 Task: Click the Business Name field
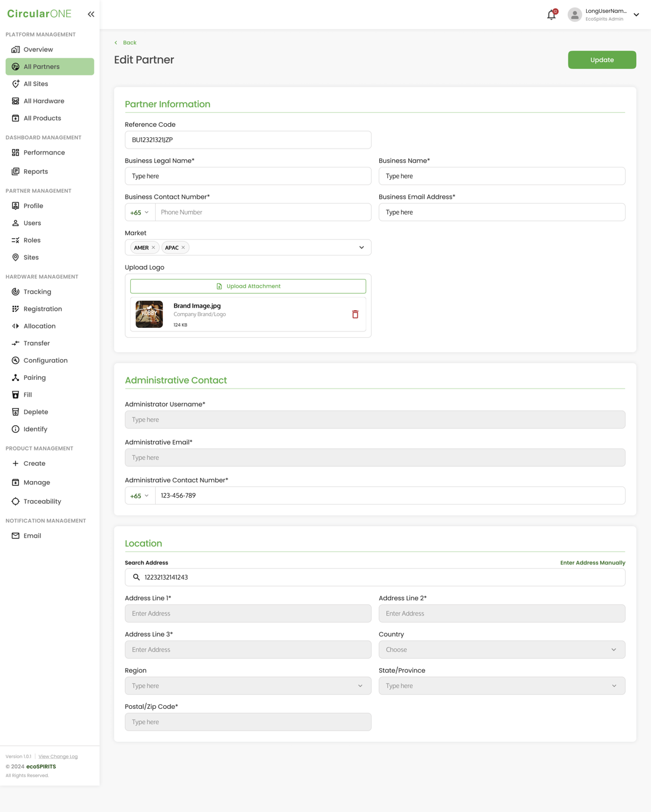(502, 176)
